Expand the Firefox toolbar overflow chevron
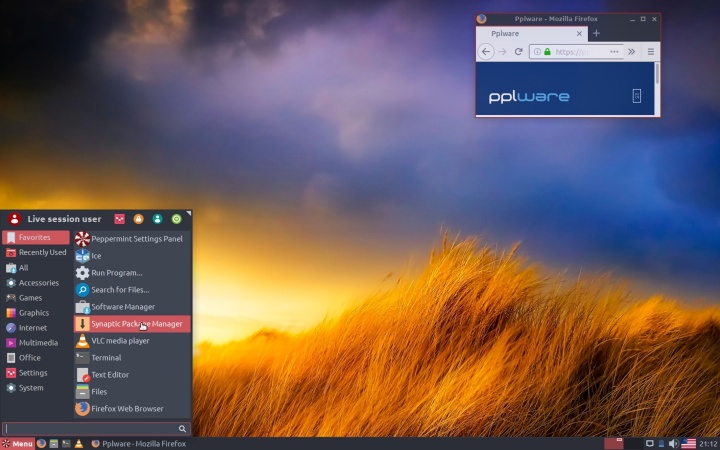 631,52
